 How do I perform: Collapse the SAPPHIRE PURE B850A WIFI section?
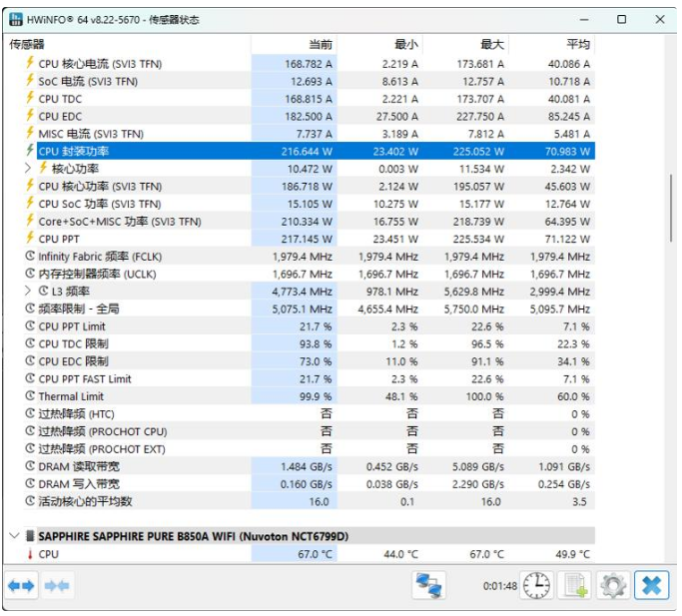coord(14,536)
